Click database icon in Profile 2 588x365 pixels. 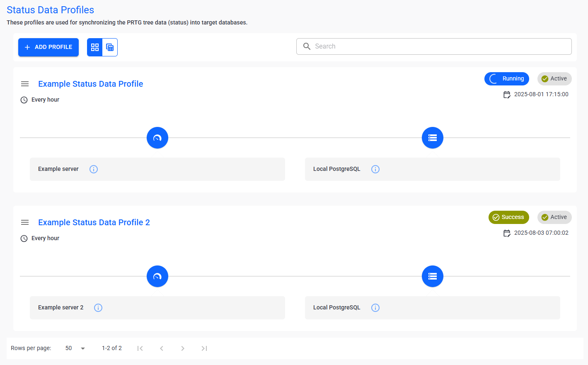pos(433,276)
